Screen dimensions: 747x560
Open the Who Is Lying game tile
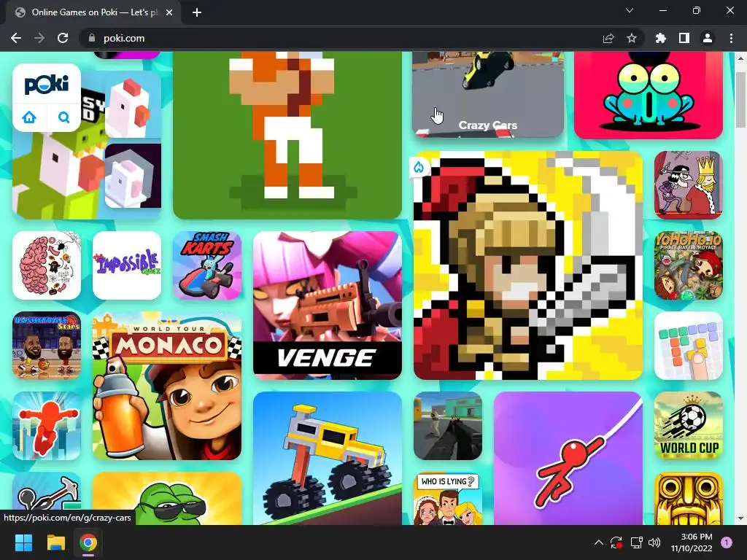click(448, 499)
